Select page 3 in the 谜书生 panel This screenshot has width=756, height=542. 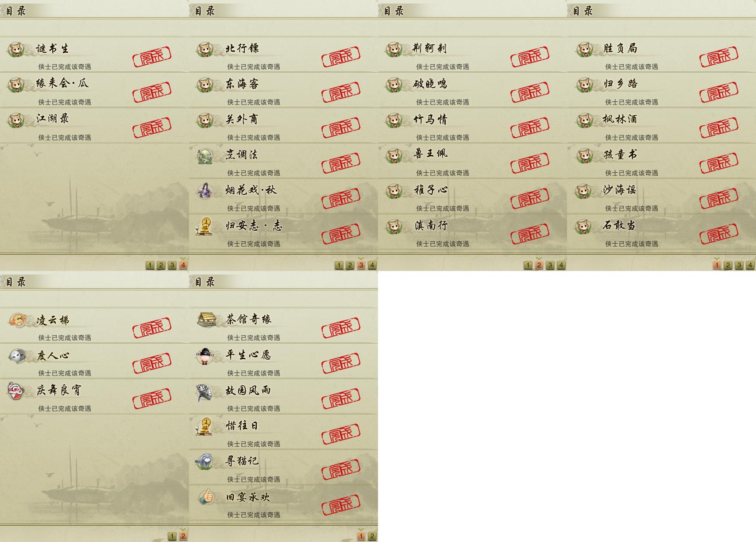pyautogui.click(x=172, y=265)
